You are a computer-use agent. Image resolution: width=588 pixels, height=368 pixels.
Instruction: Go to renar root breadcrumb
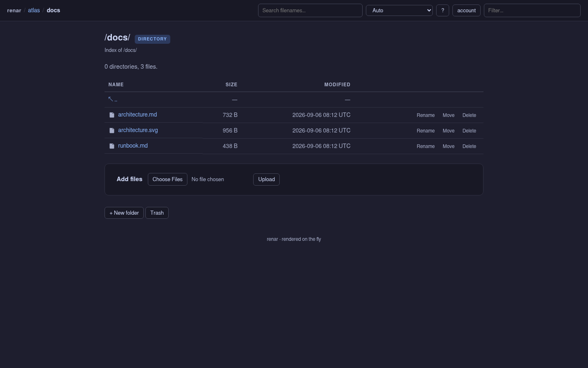coord(14,10)
